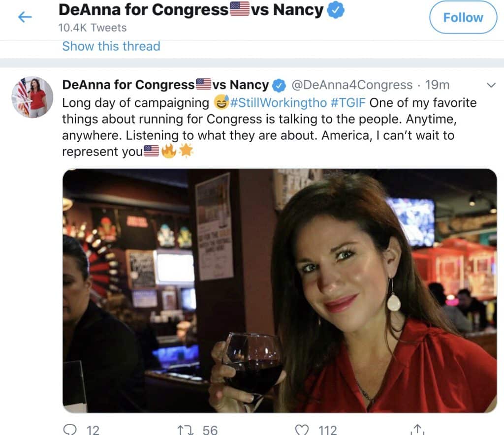
Task: Open the #TGIF hashtag
Action: coord(348,103)
